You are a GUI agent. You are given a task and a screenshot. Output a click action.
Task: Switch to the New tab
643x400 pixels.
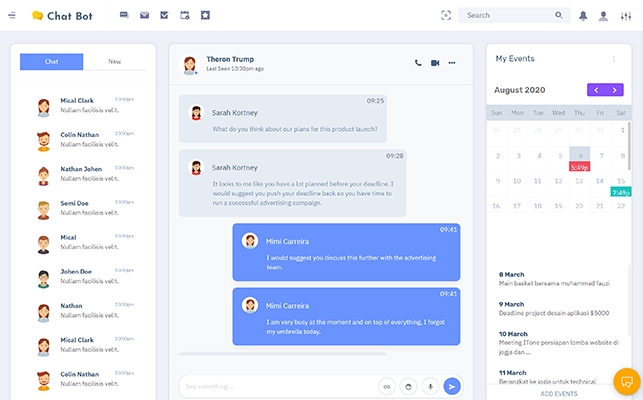(115, 62)
